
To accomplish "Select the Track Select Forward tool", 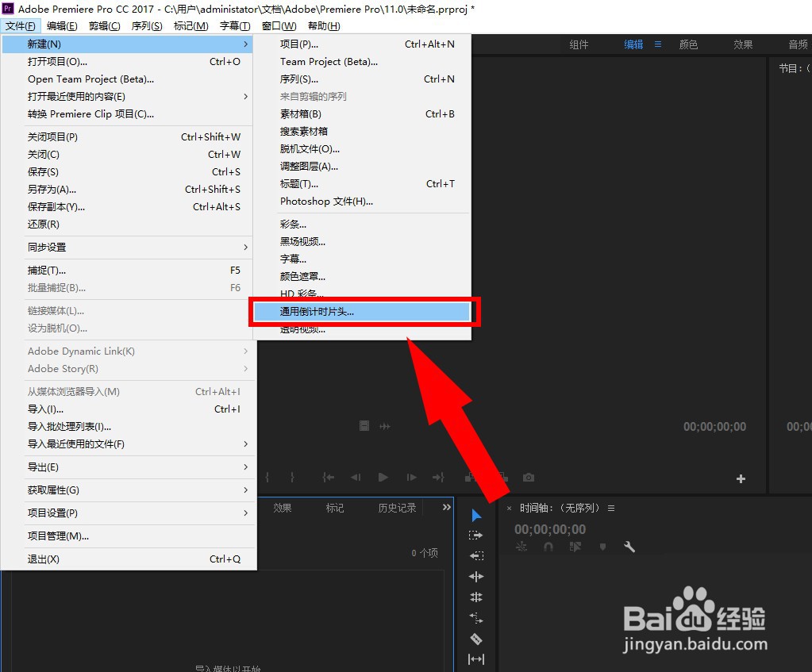I will point(475,536).
